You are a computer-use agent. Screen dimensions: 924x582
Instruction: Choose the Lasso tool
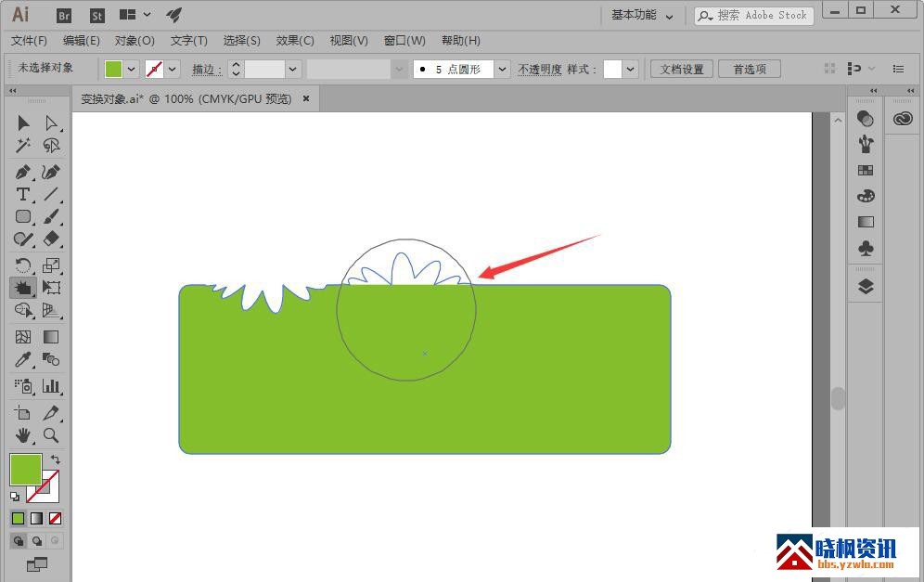click(x=51, y=145)
